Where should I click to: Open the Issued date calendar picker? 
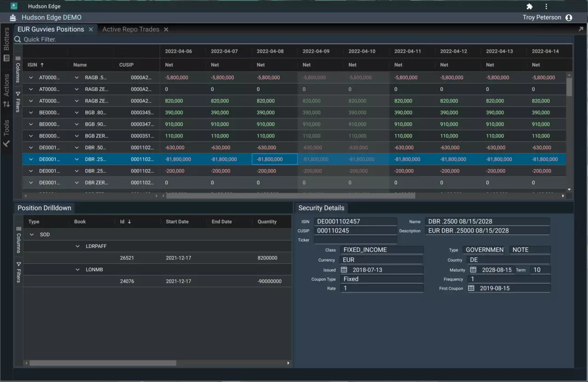pos(344,270)
